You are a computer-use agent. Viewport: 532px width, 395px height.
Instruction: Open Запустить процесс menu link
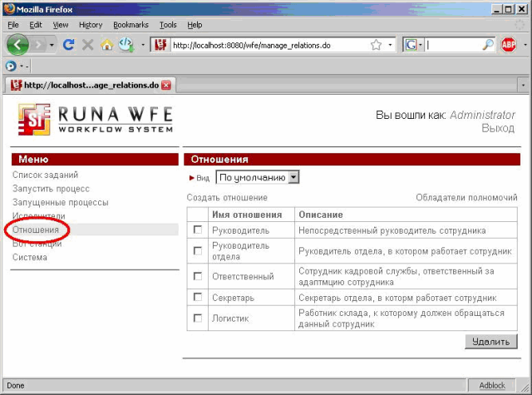51,189
